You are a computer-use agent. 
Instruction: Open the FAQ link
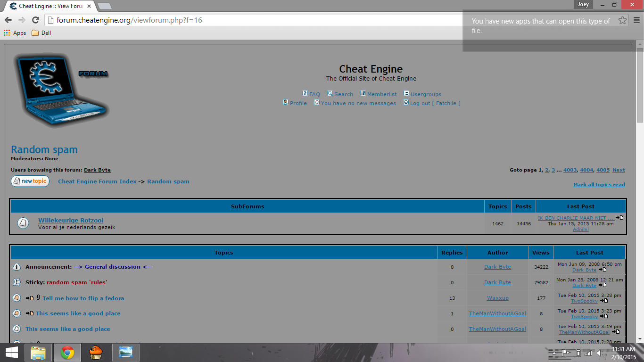coord(314,94)
